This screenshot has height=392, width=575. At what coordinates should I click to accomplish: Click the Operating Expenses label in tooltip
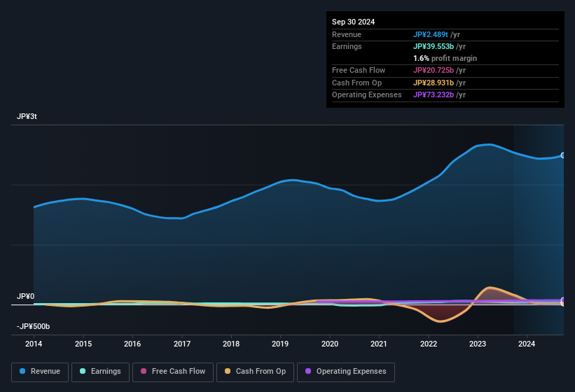pyautogui.click(x=367, y=94)
